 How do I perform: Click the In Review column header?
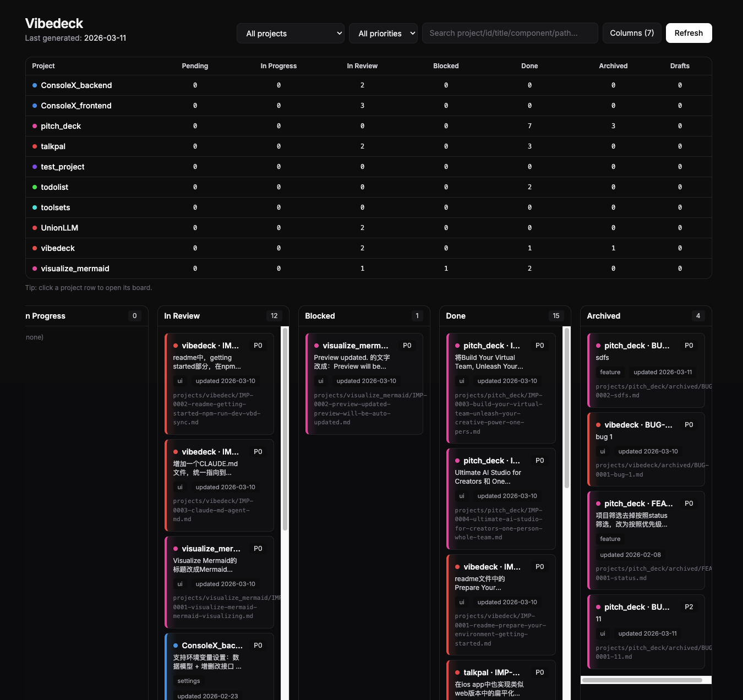(182, 316)
